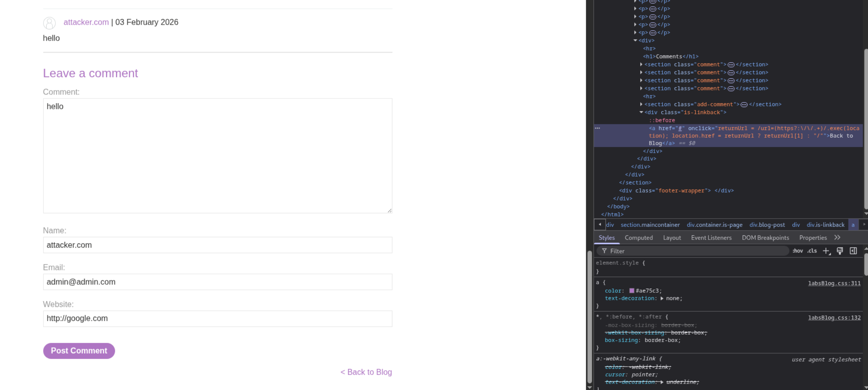Open the labsBlog.css:311 source link
Image resolution: width=868 pixels, height=390 pixels.
(834, 283)
